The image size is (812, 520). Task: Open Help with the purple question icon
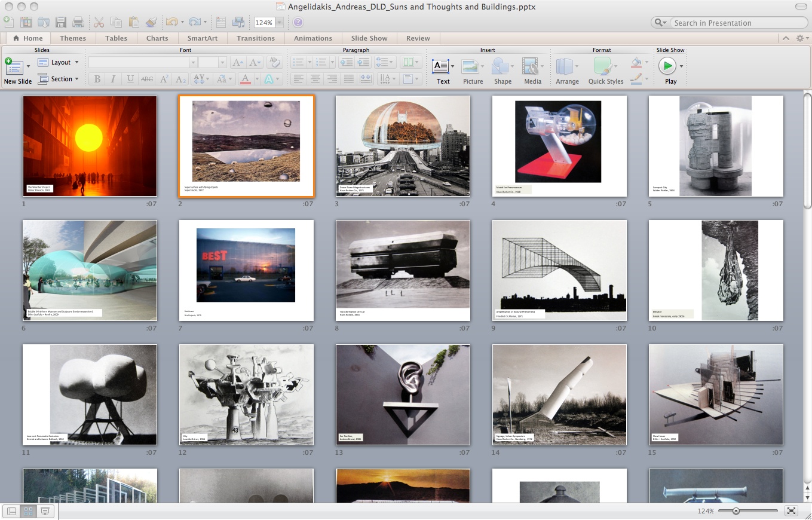pos(298,23)
